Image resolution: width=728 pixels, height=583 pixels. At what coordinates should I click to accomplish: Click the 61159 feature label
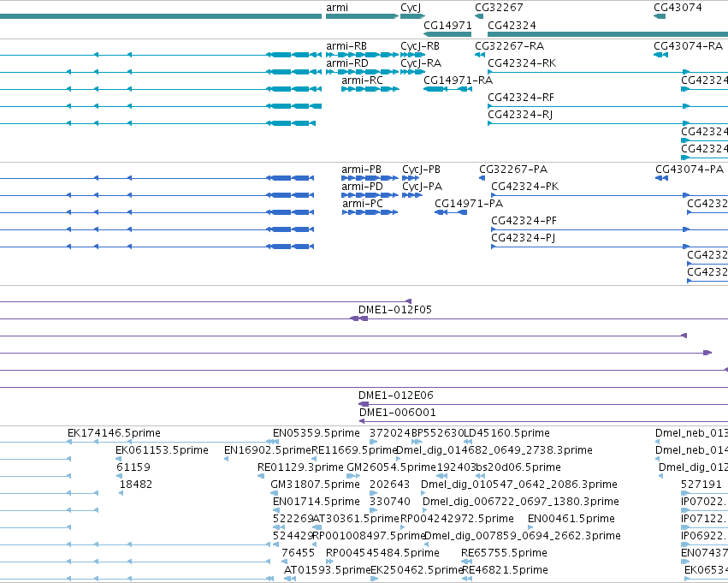133,467
